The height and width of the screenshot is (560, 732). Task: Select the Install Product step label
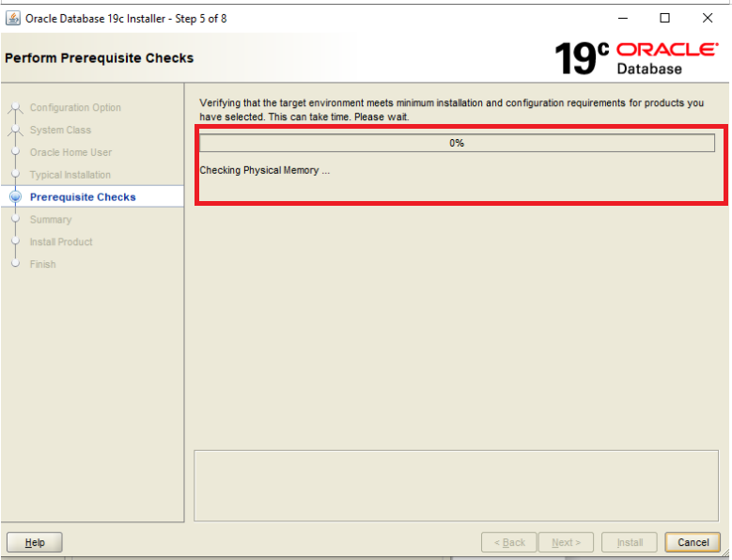click(x=61, y=242)
